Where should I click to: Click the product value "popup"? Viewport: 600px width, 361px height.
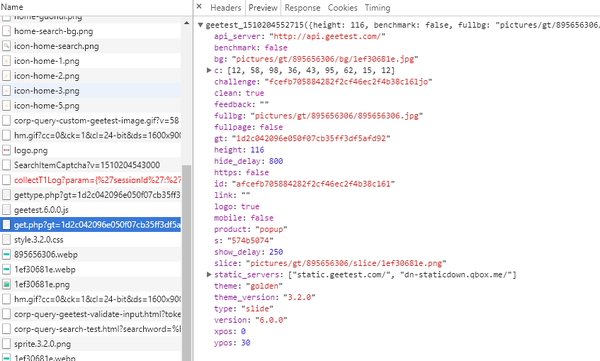click(271, 229)
